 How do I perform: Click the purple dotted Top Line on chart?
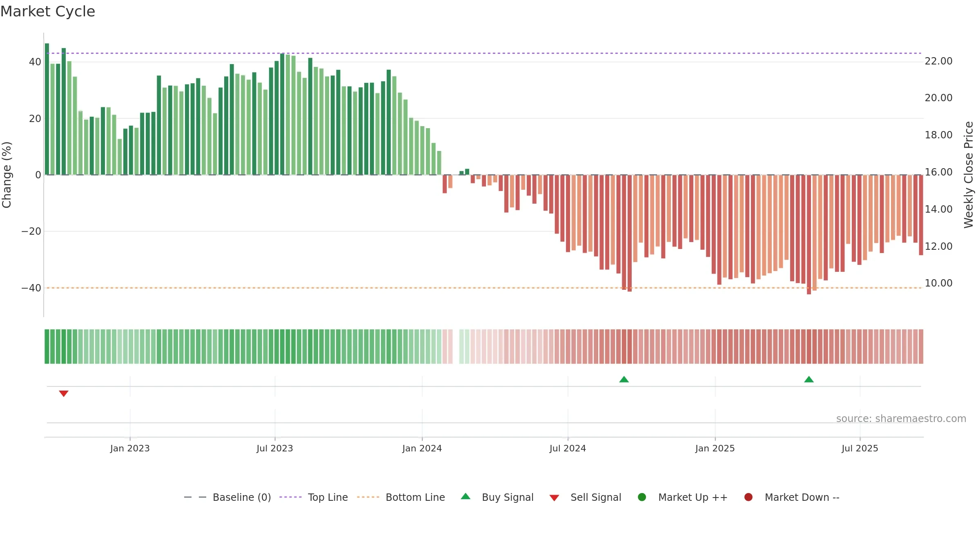pos(484,53)
